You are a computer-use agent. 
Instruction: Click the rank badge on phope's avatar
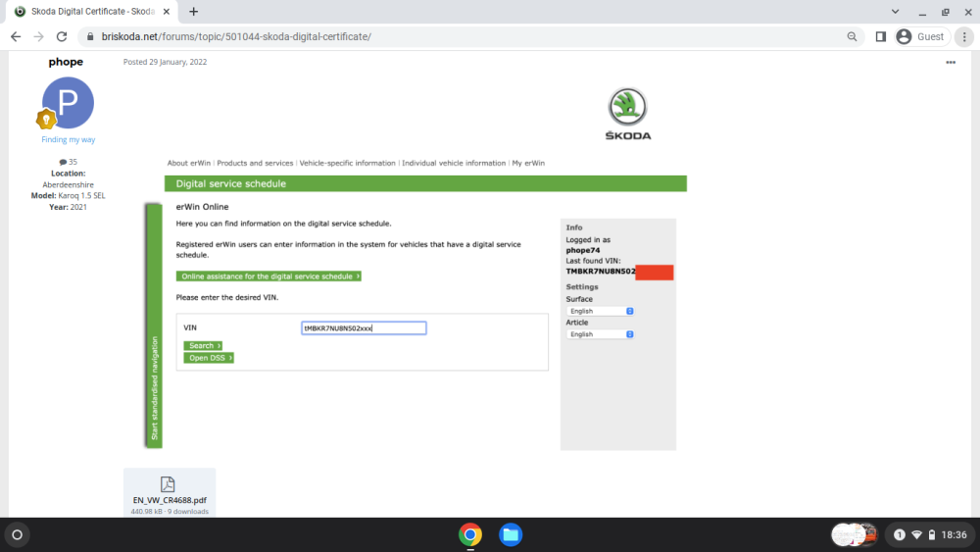pos(46,119)
